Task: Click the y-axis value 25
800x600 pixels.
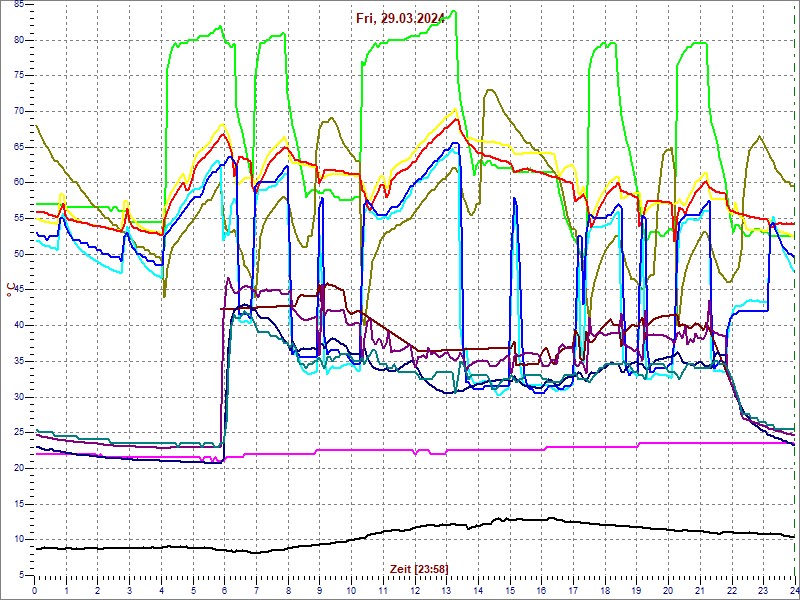Action: pyautogui.click(x=18, y=433)
